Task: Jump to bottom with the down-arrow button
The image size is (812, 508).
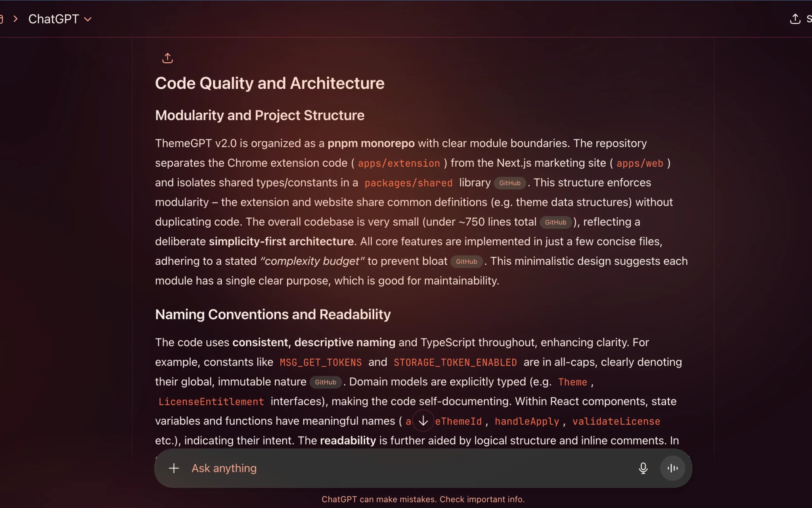Action: [423, 421]
